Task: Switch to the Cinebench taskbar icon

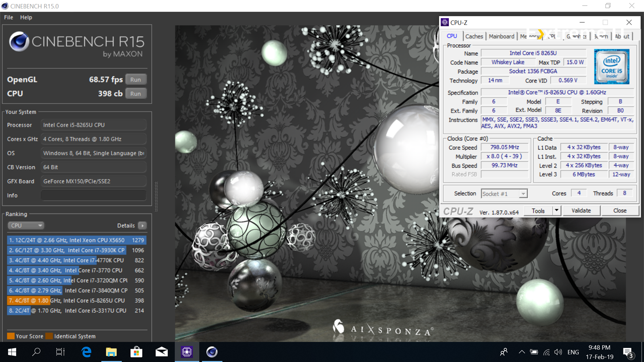Action: pos(212,352)
